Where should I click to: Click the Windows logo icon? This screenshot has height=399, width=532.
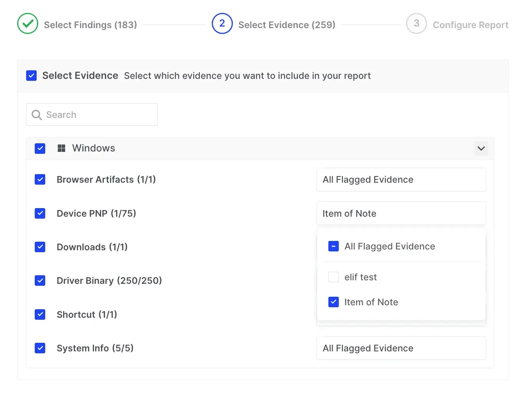coord(61,148)
